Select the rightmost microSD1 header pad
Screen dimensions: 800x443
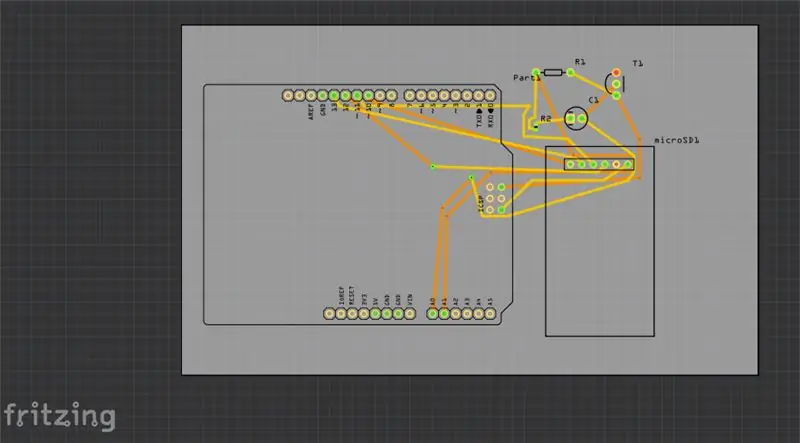[628, 164]
